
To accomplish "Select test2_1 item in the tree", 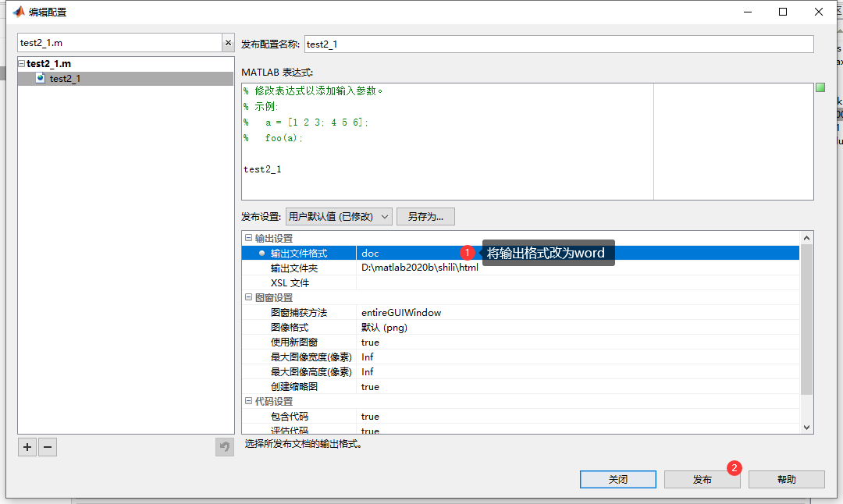I will [65, 79].
